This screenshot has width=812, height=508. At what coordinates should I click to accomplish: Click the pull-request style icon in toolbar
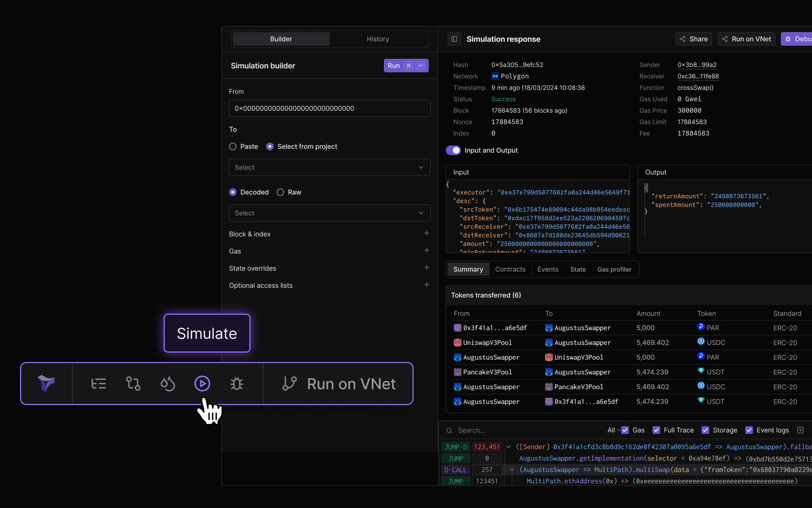coord(133,384)
